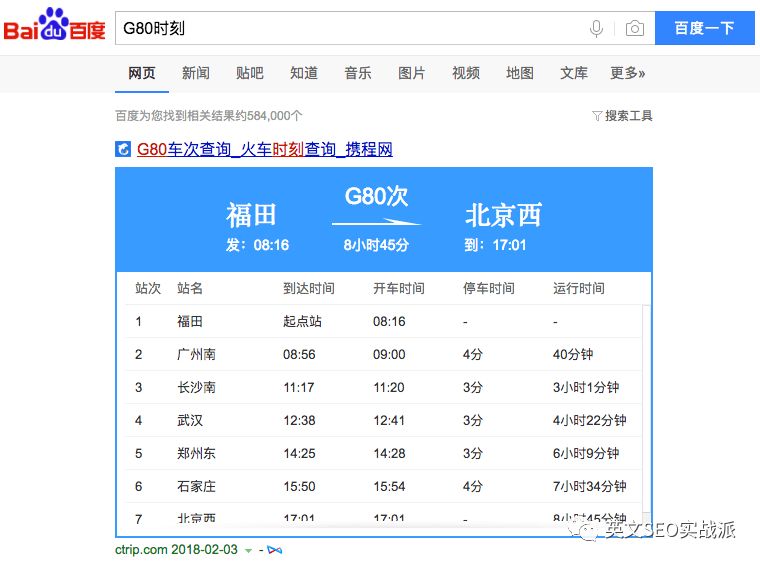Click the 到达时间 column header
The height and width of the screenshot is (563, 760).
click(309, 288)
